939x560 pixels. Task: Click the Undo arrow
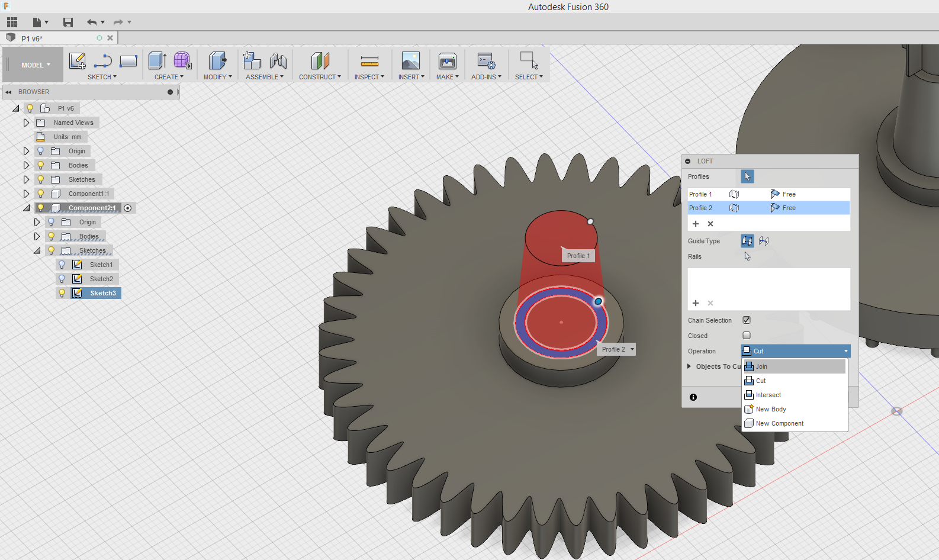point(92,22)
